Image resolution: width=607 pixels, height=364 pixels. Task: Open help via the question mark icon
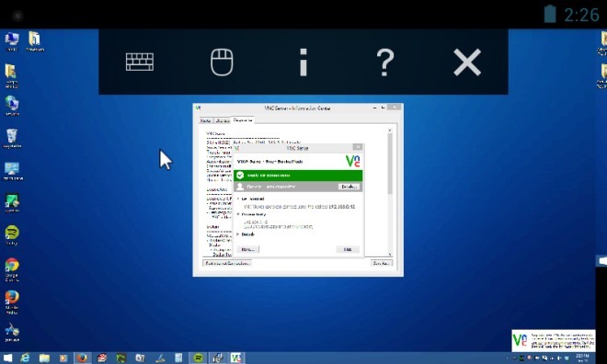385,62
